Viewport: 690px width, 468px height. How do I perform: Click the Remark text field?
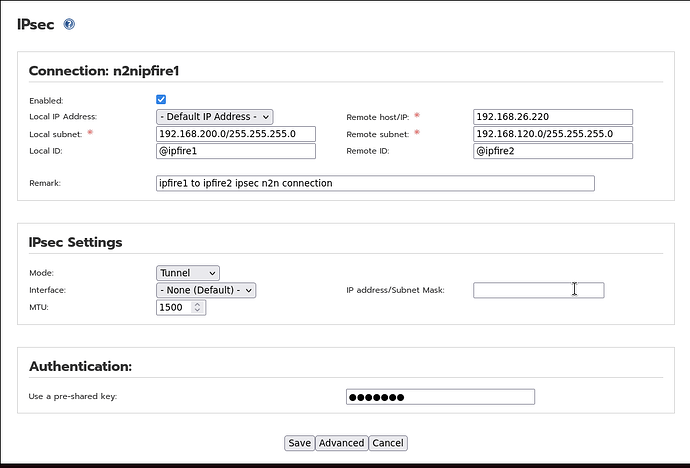(375, 183)
